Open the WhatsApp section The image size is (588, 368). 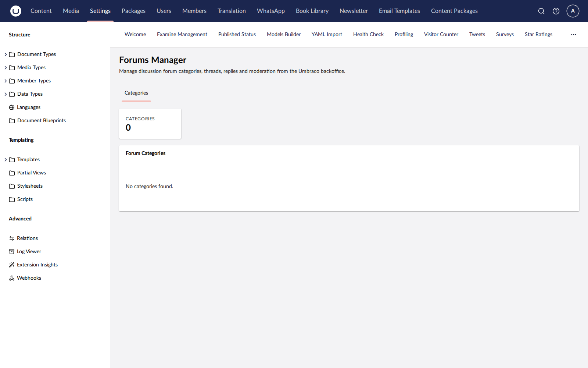point(271,11)
